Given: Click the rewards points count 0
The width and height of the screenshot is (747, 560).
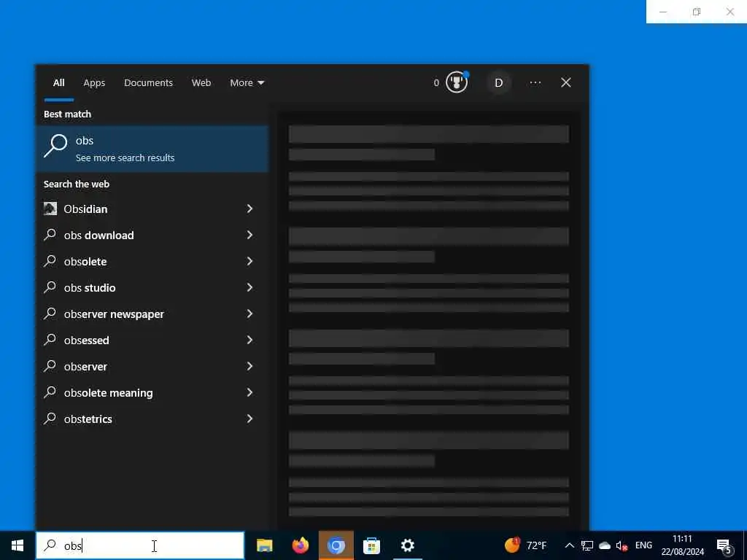Looking at the screenshot, I should [436, 83].
